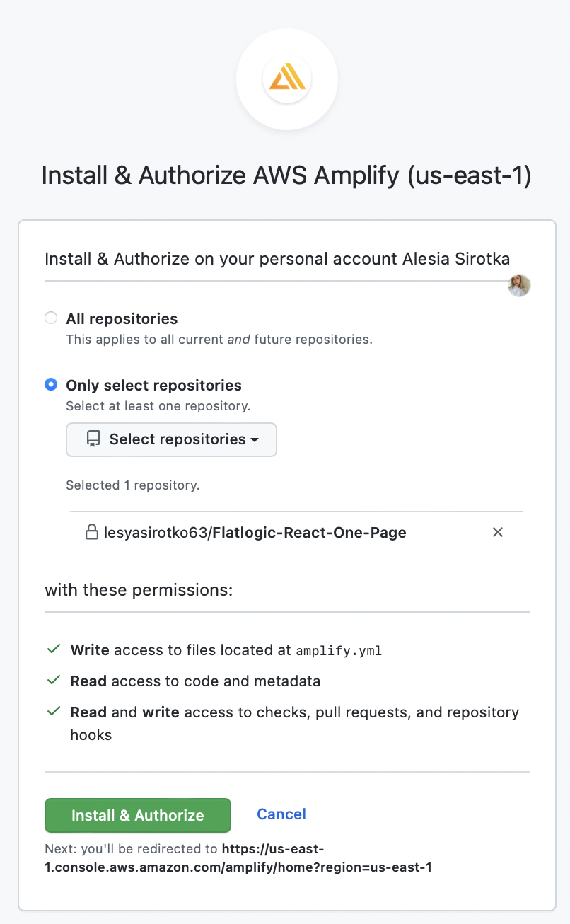This screenshot has width=570, height=924.
Task: Remove Flatlogic-React-One-Page repository with X icon
Action: point(498,532)
